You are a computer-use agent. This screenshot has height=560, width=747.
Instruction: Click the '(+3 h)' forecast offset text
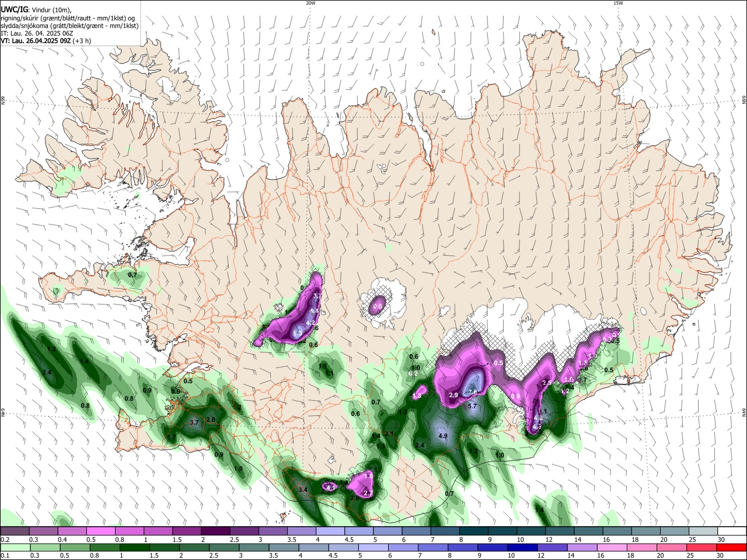pos(82,41)
